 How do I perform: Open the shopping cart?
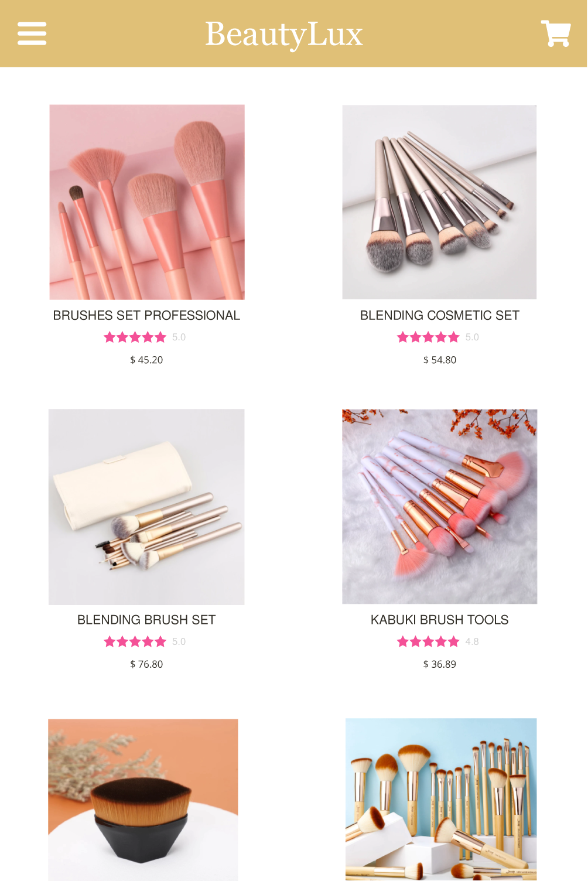(556, 33)
